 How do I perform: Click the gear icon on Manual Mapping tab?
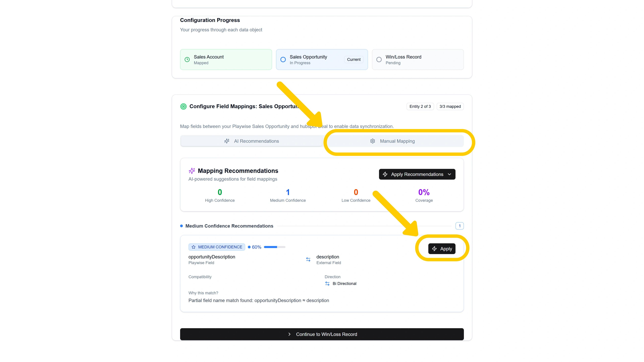[372, 141]
